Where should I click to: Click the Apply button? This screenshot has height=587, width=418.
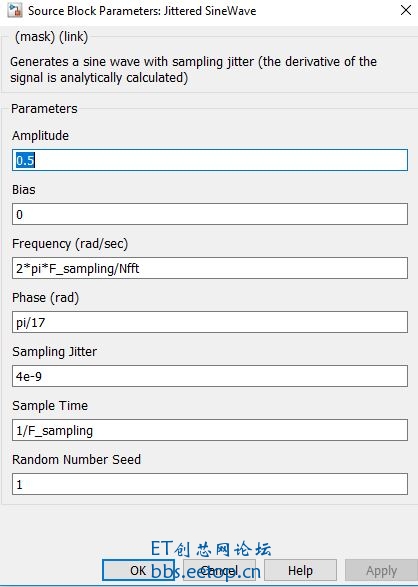(381, 570)
